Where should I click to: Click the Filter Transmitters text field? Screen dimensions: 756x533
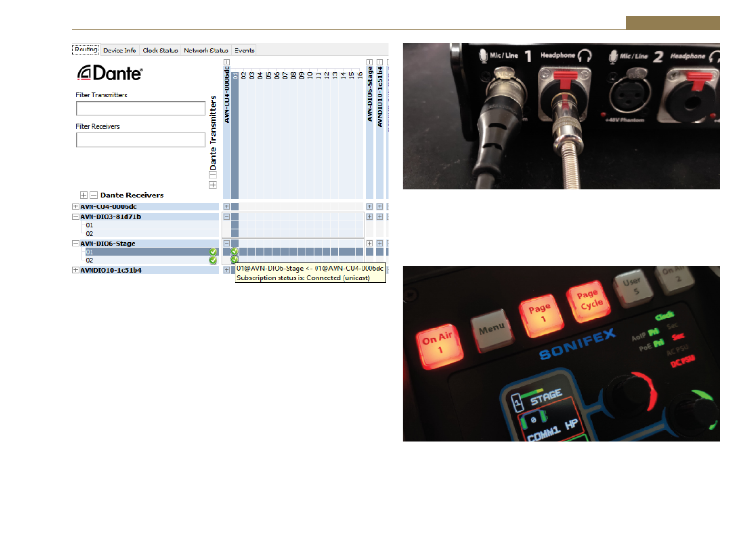coord(141,108)
